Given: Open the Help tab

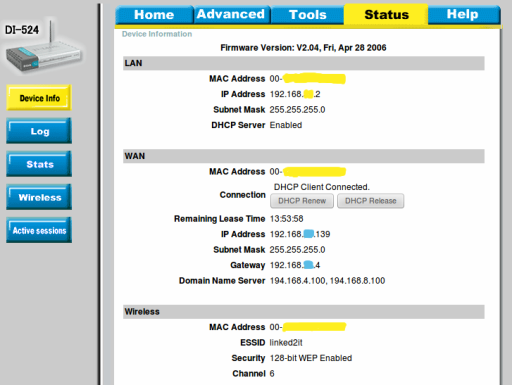Looking at the screenshot, I should [x=463, y=14].
